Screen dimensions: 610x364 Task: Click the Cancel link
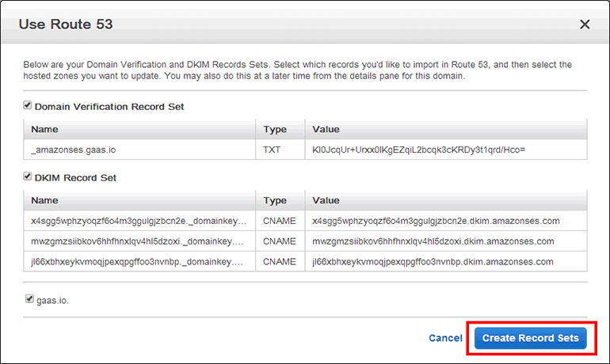(x=445, y=338)
